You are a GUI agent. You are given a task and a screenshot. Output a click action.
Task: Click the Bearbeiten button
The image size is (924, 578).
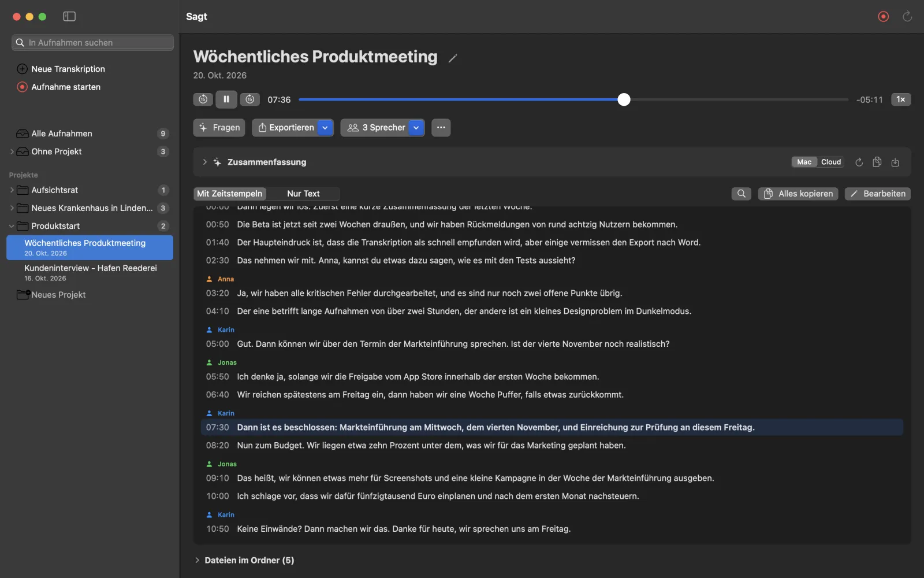878,194
